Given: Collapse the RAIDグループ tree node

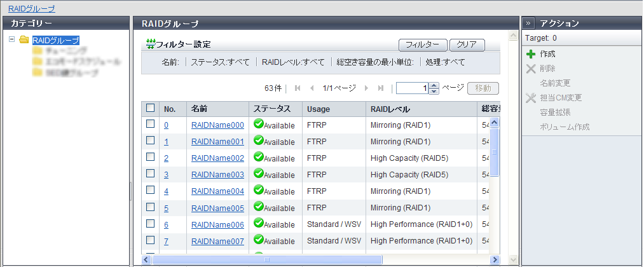Looking at the screenshot, I should 12,40.
